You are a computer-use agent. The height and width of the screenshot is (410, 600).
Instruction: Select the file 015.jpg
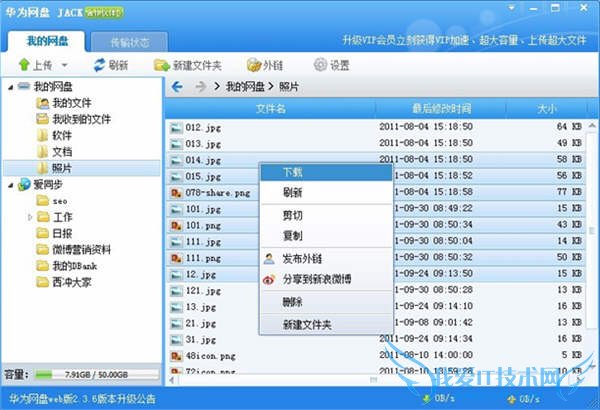pyautogui.click(x=203, y=177)
